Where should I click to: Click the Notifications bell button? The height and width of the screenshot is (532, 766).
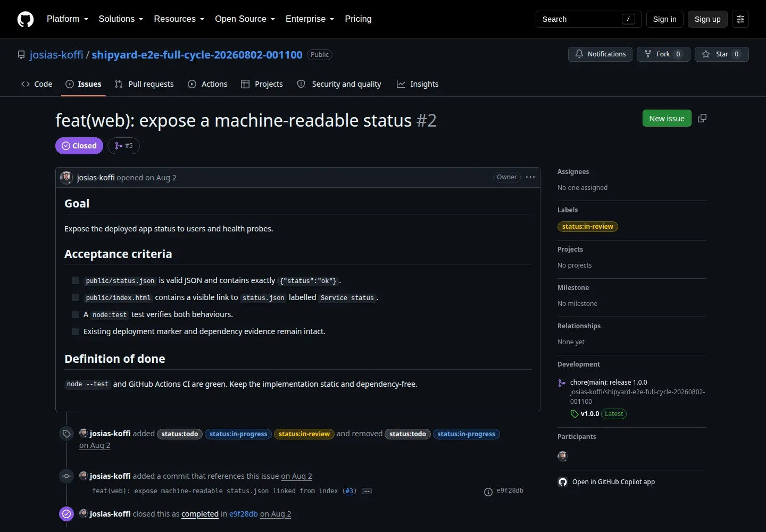(601, 54)
